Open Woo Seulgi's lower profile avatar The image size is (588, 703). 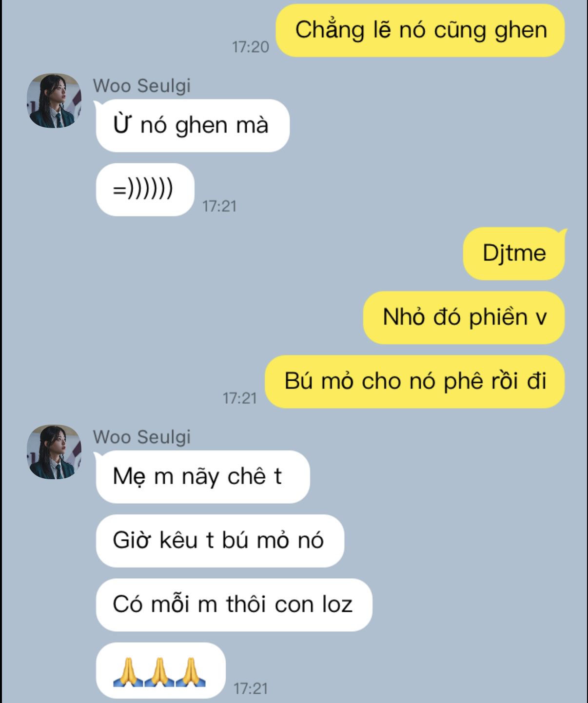pos(54,452)
